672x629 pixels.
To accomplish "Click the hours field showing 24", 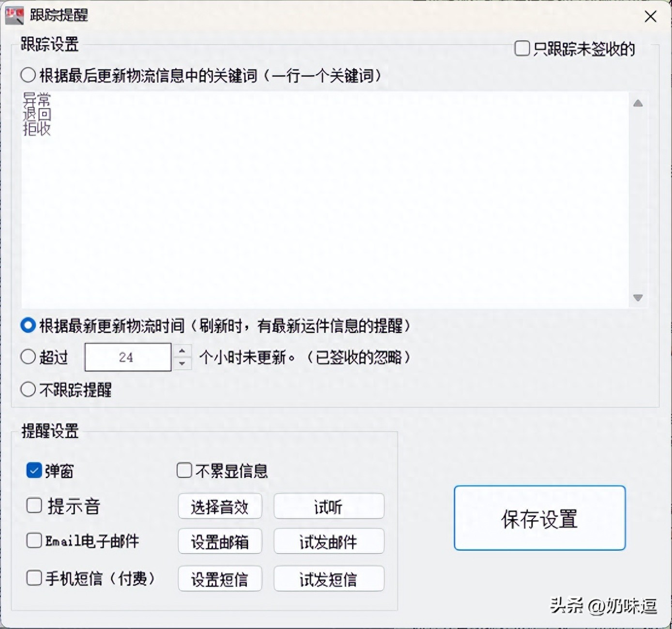I will click(128, 357).
